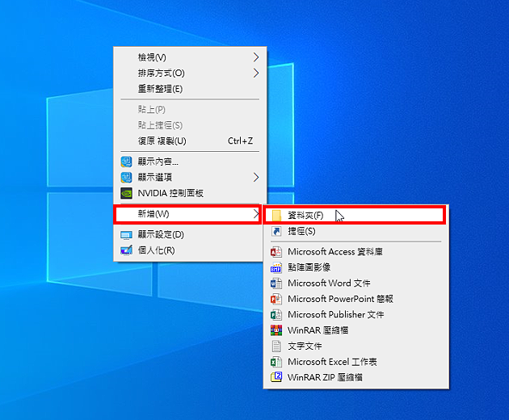Click the Microsoft Access database icon
509x420 pixels.
276,251
